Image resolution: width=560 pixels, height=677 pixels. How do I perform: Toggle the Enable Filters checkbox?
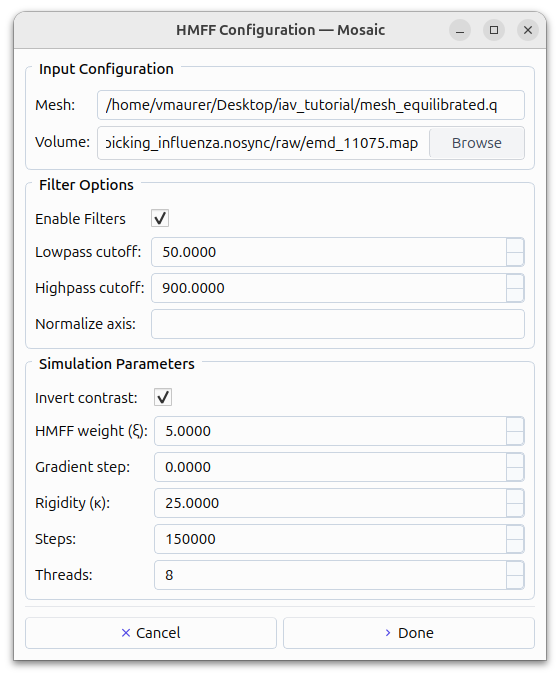pyautogui.click(x=160, y=218)
